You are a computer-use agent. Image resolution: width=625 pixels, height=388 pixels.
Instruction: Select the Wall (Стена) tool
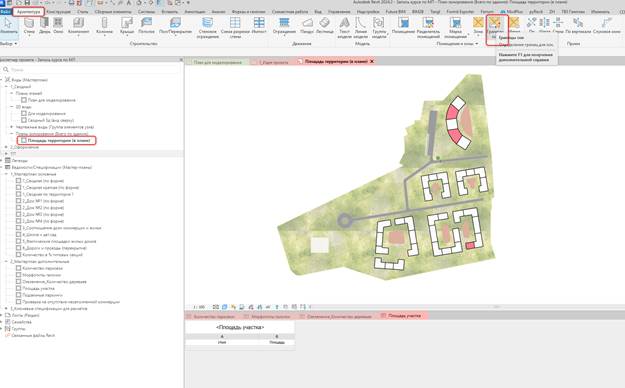click(x=29, y=26)
